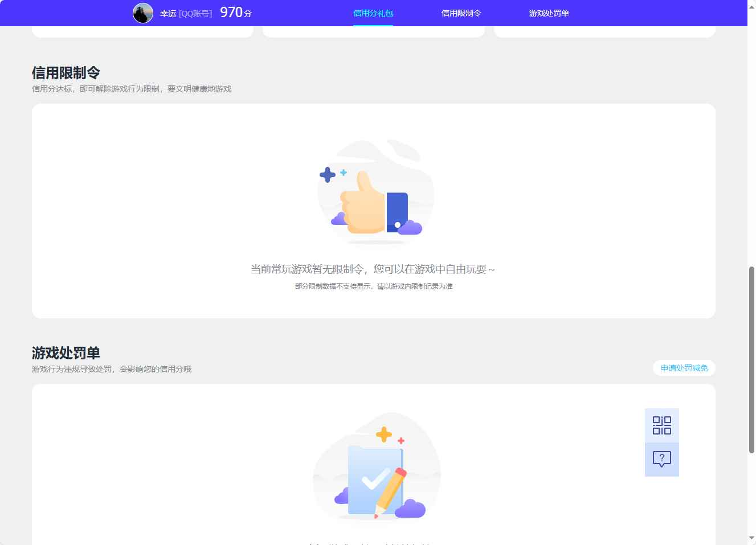Click the 信用限制令 section heading
Screen dimensions: 756x545
66,72
